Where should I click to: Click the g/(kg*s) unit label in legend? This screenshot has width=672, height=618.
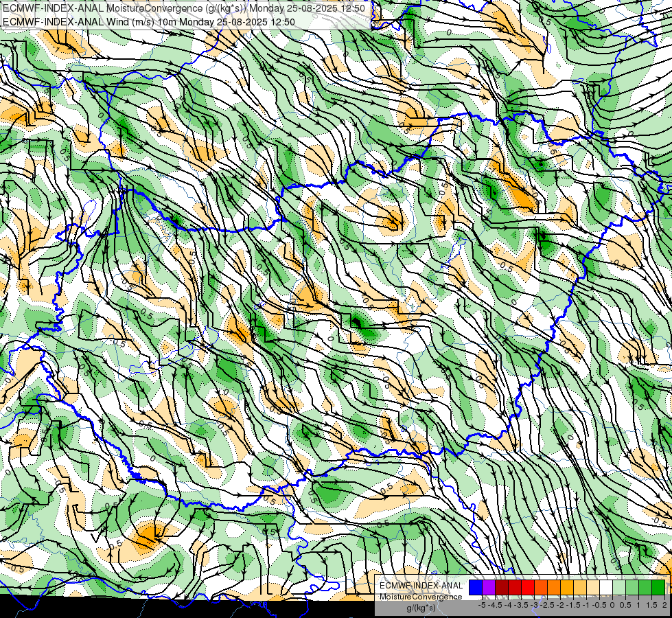(x=421, y=608)
